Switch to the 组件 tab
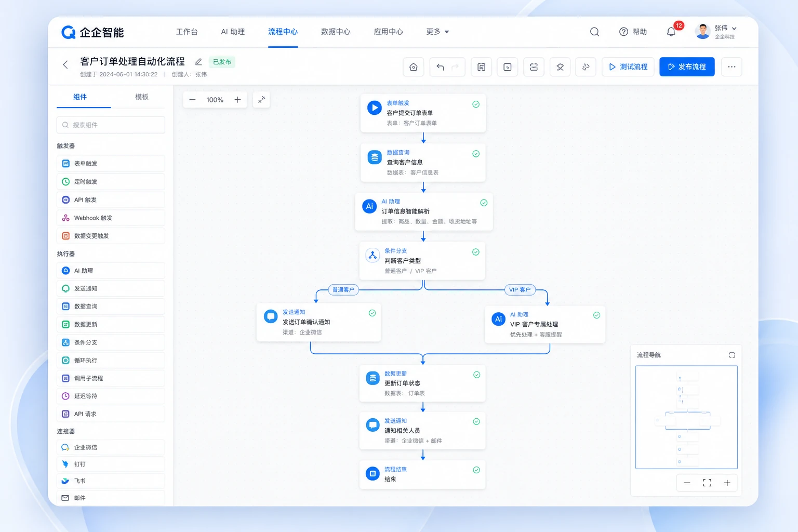Screen dimensions: 798x532 (x=80, y=97)
